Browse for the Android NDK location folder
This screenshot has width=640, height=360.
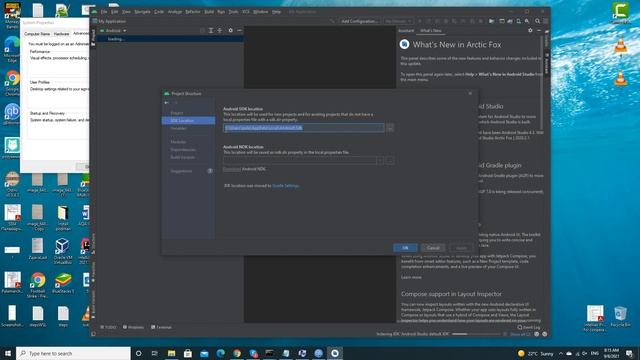pos(390,160)
